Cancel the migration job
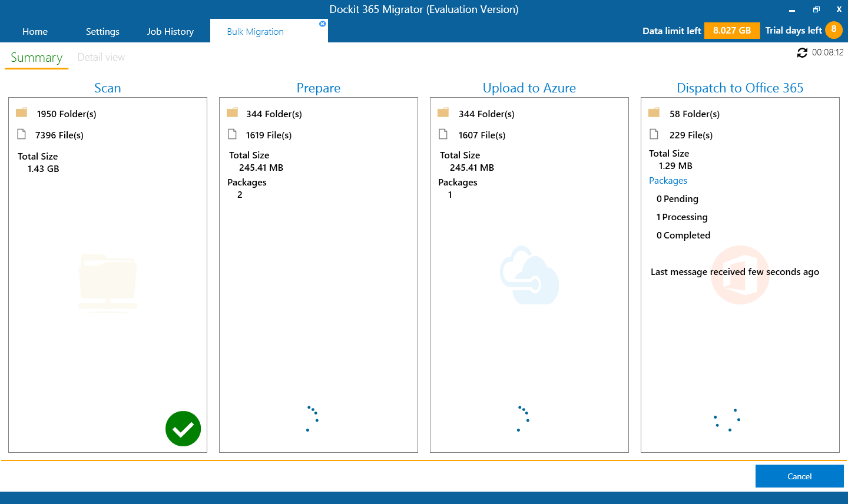Screen dimensions: 848x504 click(x=800, y=476)
